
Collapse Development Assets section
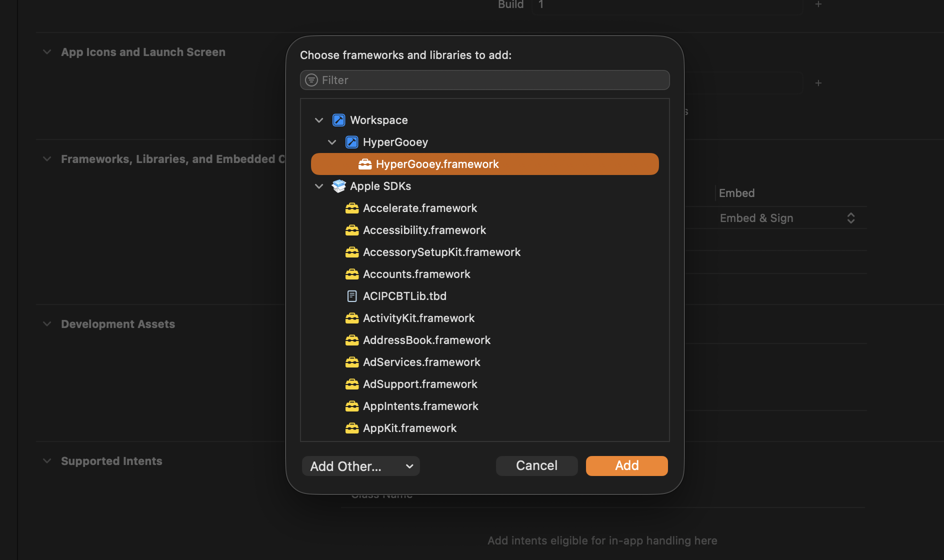[47, 324]
